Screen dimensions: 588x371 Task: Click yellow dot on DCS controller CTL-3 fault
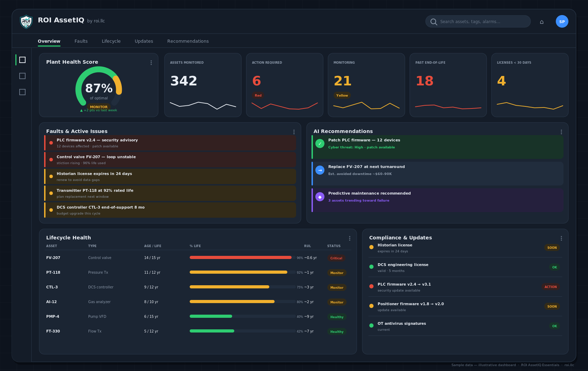[x=51, y=210]
